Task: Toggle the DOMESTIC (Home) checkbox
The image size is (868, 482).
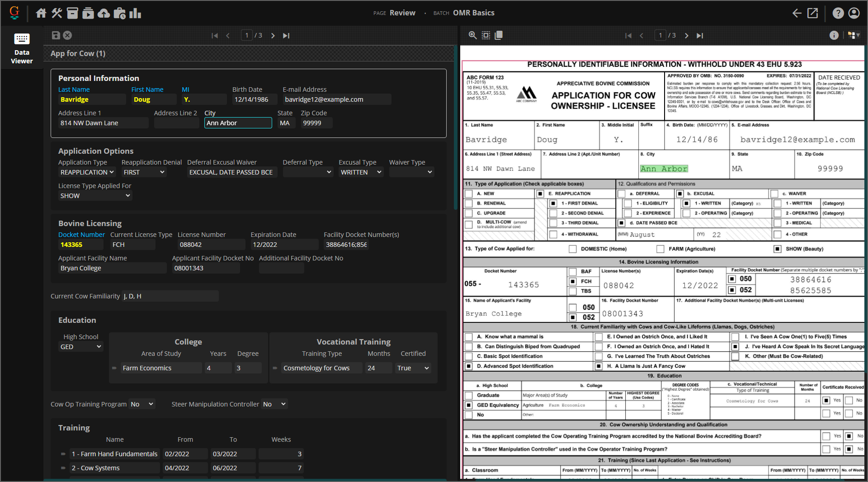Action: pyautogui.click(x=572, y=249)
